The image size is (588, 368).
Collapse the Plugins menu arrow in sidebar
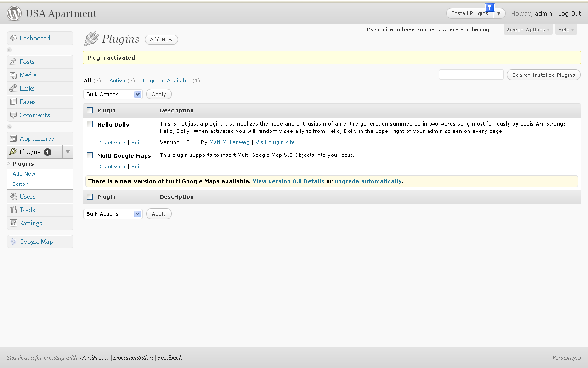tap(68, 152)
